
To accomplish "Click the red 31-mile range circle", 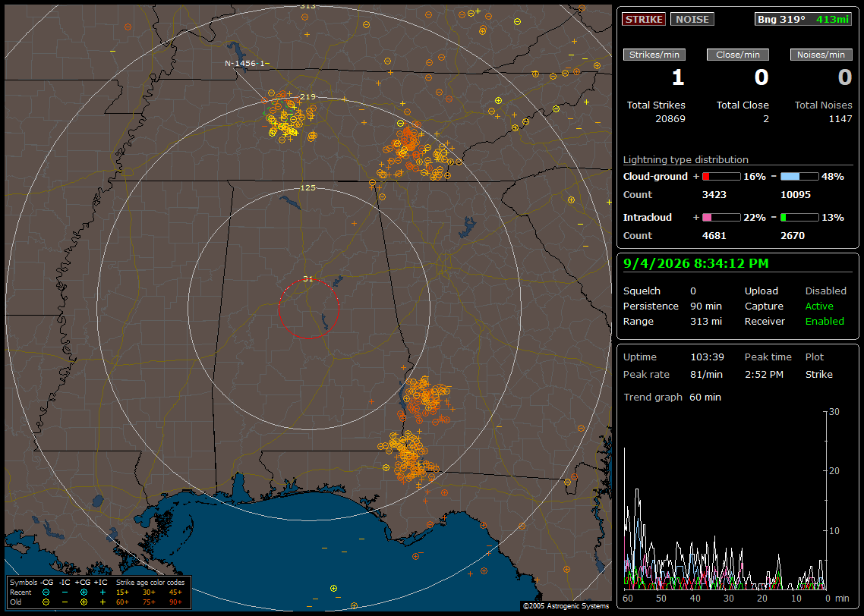I will [x=308, y=309].
